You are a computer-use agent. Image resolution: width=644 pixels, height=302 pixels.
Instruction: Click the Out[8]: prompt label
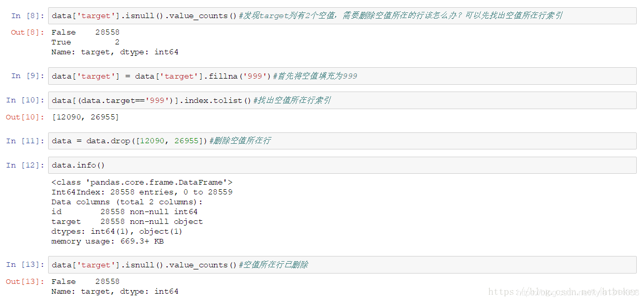pos(28,32)
